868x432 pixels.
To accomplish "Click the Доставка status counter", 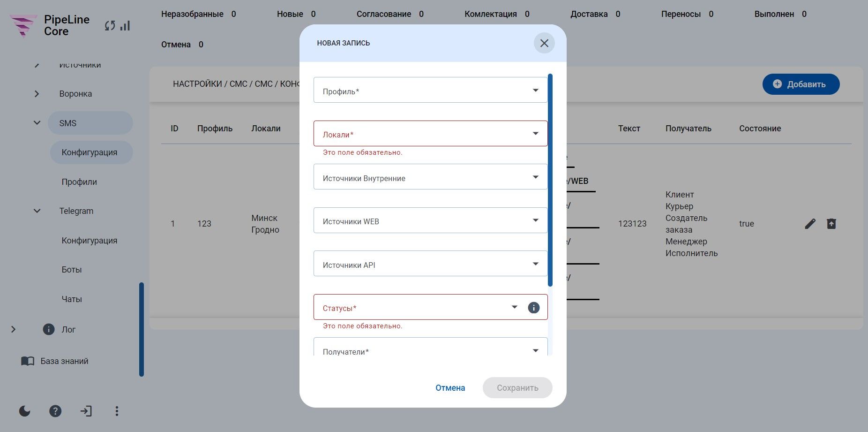I will click(595, 14).
